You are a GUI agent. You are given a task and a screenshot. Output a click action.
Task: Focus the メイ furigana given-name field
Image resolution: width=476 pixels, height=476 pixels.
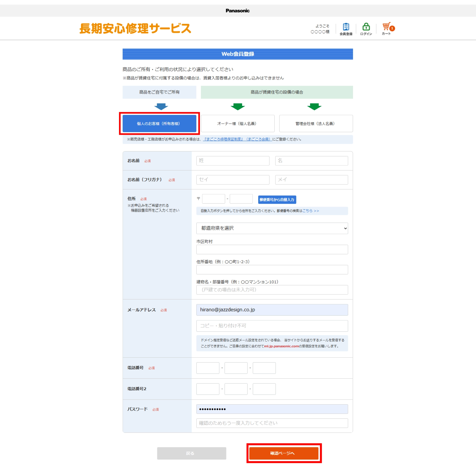(x=311, y=180)
